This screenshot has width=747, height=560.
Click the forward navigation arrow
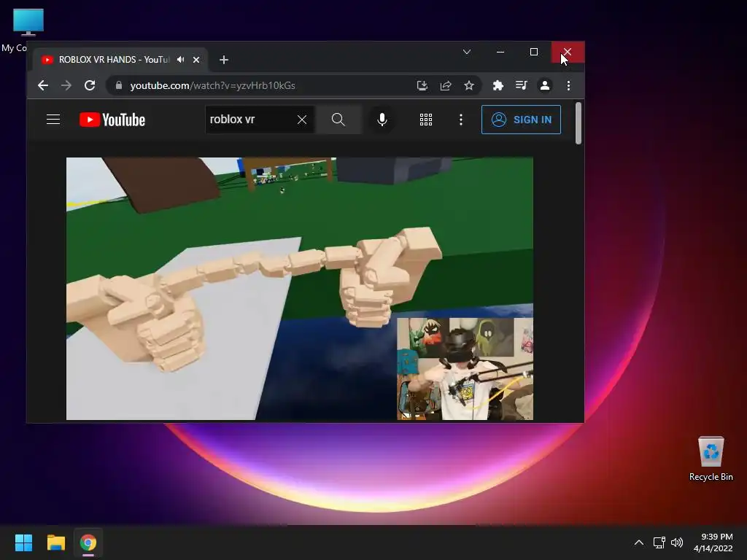(x=66, y=86)
